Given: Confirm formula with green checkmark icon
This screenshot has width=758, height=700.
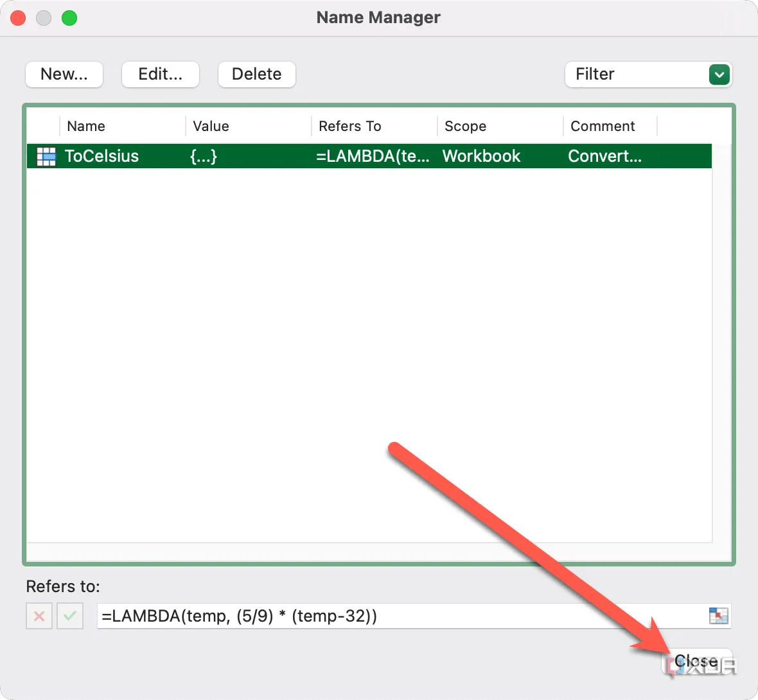Looking at the screenshot, I should coord(69,616).
